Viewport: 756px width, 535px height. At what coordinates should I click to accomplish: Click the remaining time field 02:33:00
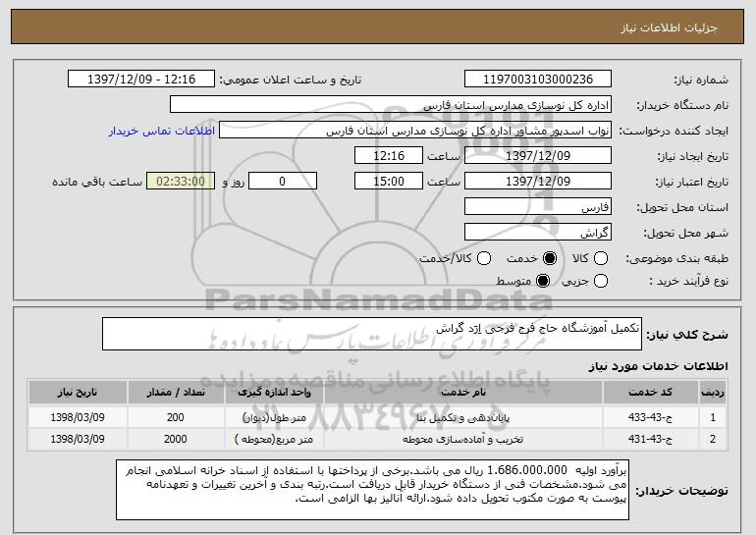click(181, 182)
